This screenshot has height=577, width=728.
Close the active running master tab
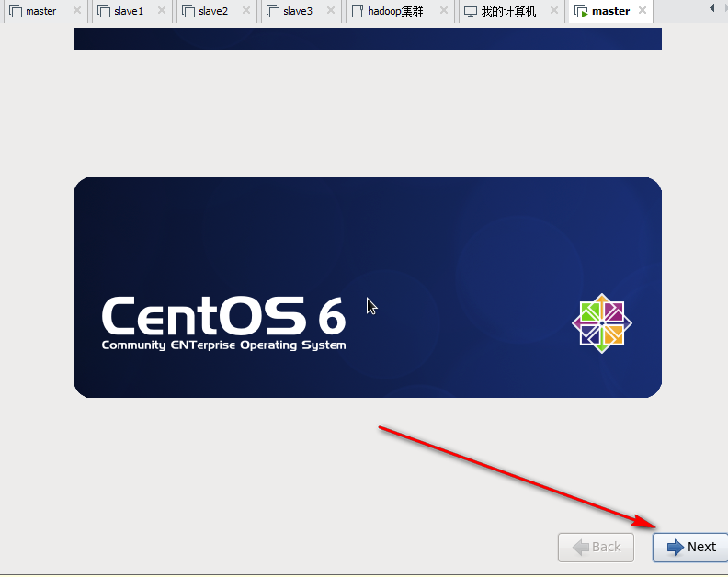[x=643, y=10]
